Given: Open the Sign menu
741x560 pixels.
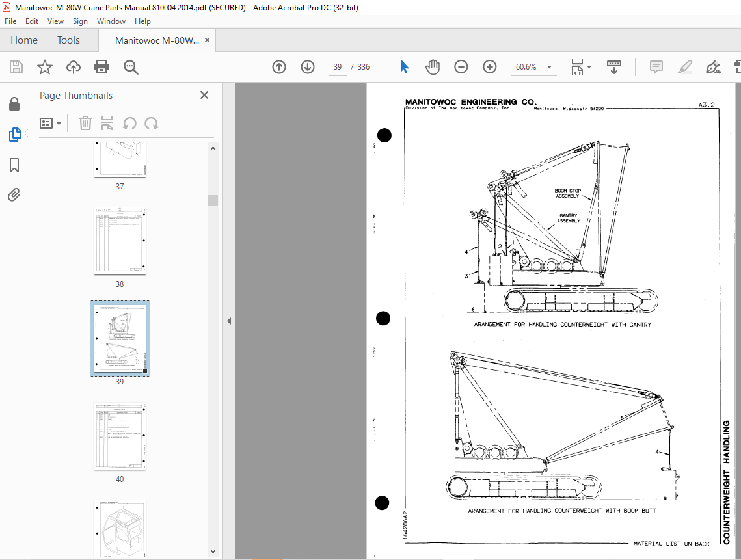Looking at the screenshot, I should 80,21.
